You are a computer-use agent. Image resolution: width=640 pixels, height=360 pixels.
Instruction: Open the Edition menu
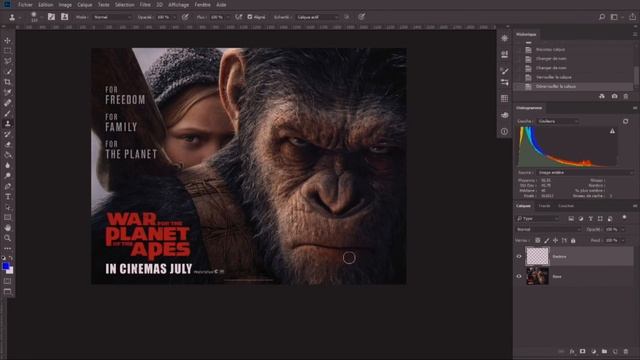[45, 5]
